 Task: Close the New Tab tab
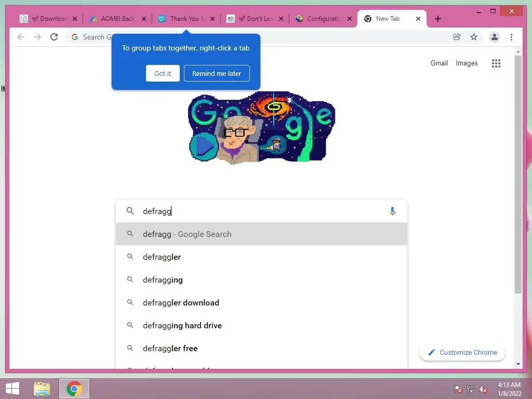tap(418, 19)
